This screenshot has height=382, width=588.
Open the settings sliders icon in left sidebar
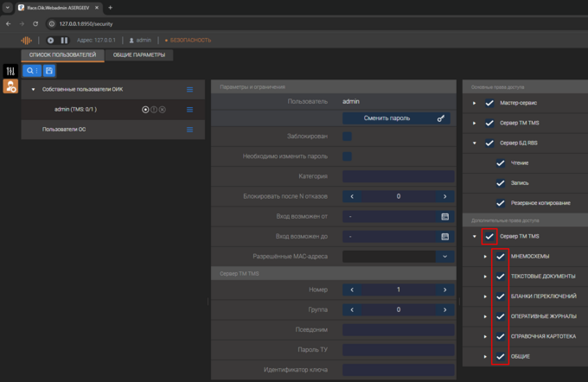10,71
